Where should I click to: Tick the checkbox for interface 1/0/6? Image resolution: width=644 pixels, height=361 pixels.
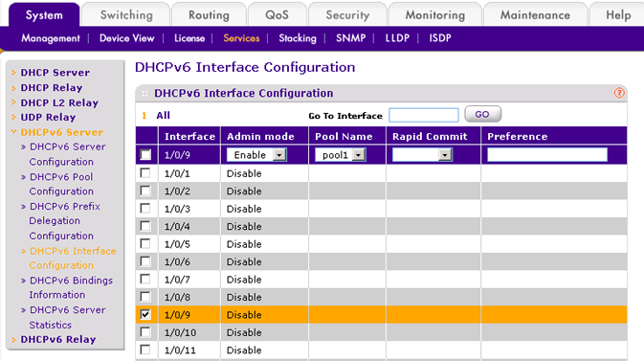[x=145, y=261]
